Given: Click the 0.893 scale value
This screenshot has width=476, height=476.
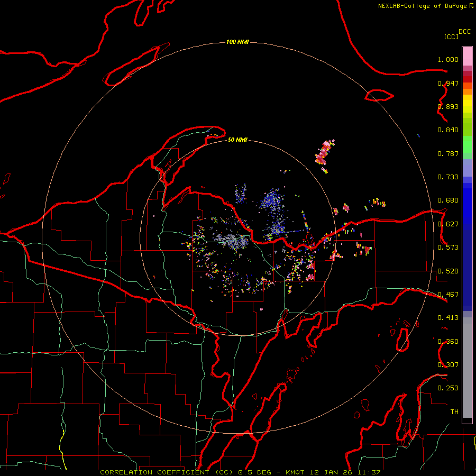Looking at the screenshot, I should [x=448, y=106].
